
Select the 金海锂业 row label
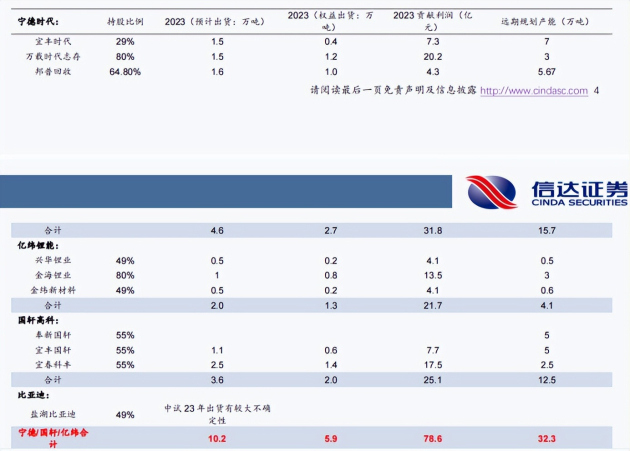[x=53, y=275]
